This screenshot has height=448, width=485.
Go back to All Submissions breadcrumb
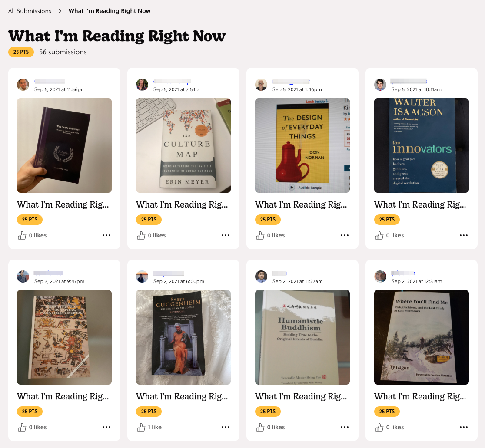[30, 11]
